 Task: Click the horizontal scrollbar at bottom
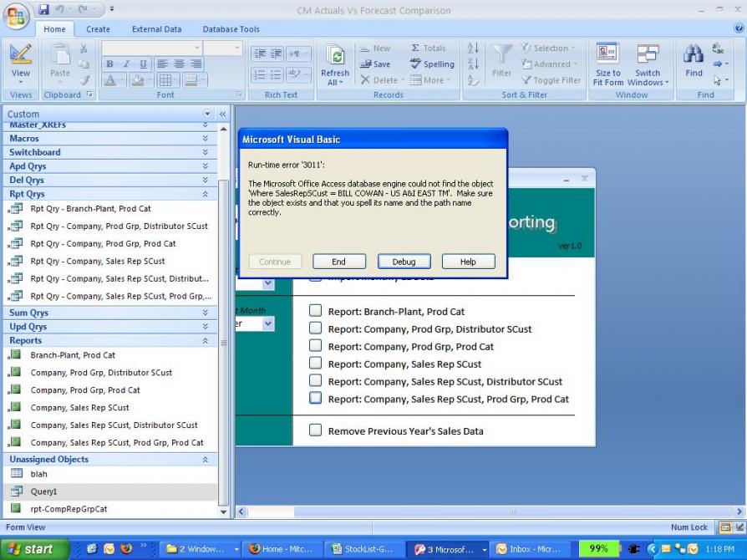pyautogui.click(x=485, y=511)
